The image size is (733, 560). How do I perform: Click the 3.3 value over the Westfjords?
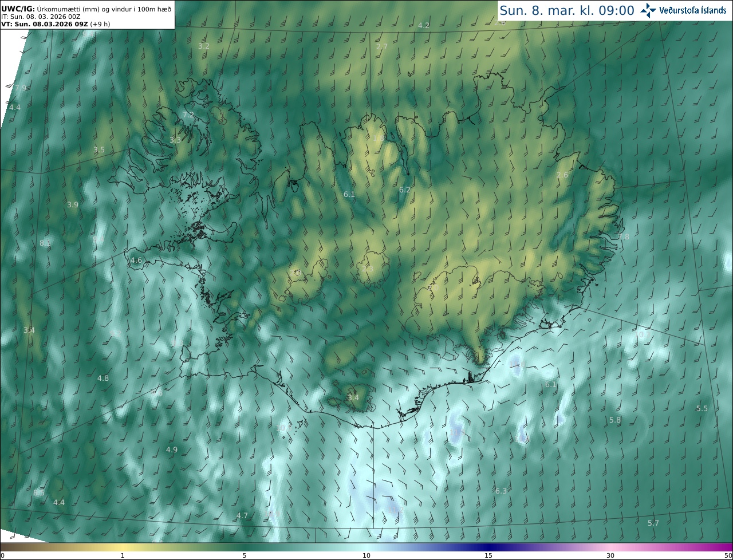[175, 140]
